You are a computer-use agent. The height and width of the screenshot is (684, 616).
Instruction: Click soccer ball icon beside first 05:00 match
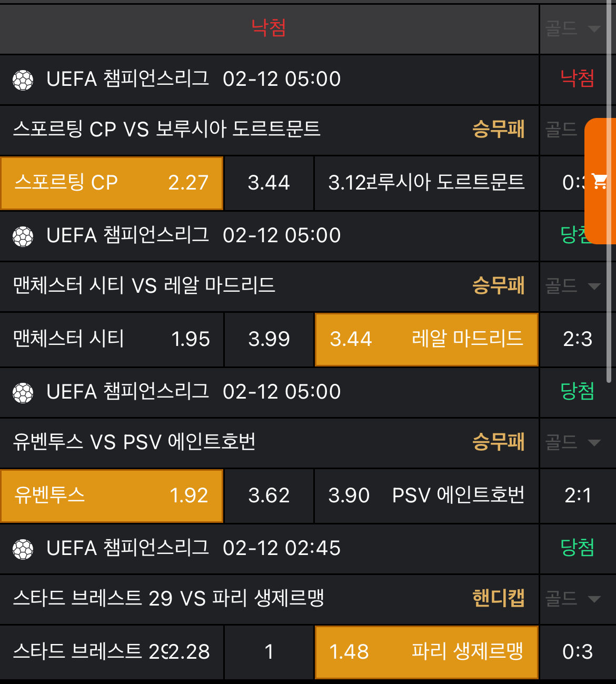click(x=23, y=80)
